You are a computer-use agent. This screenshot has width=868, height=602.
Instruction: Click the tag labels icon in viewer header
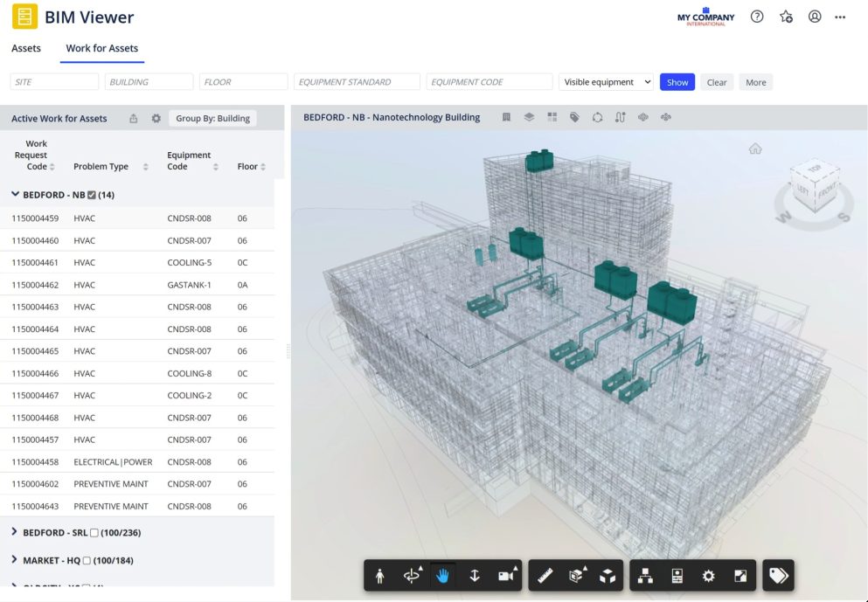[574, 117]
